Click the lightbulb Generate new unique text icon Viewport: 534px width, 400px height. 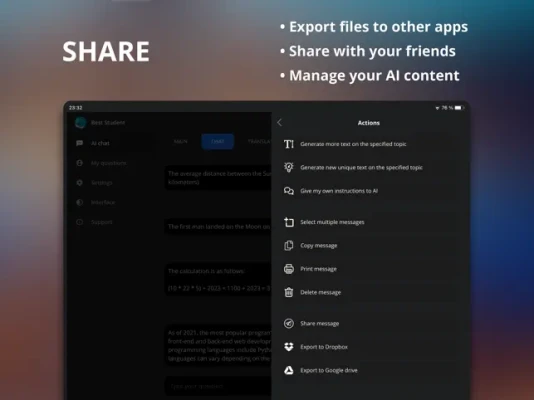[x=289, y=167]
